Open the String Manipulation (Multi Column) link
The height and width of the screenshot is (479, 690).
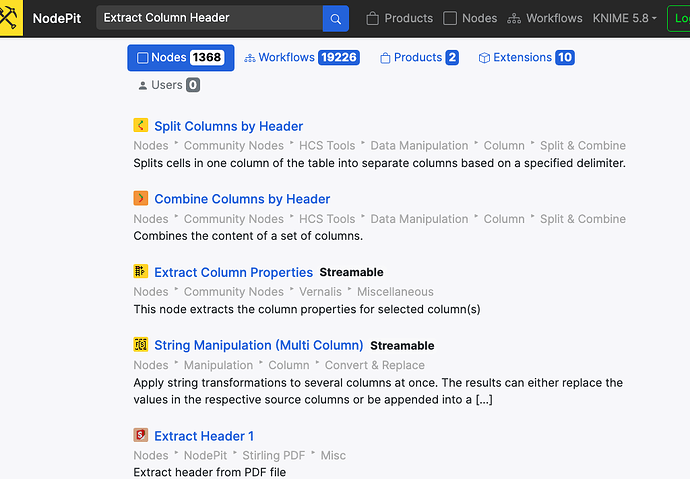(x=258, y=345)
